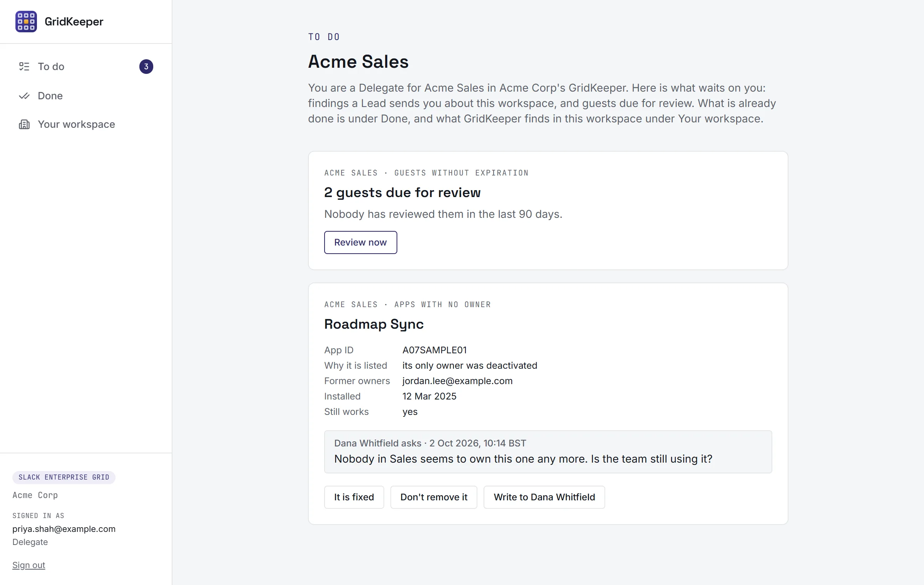Click the GridKeeper product name
Image resolution: width=924 pixels, height=585 pixels.
click(x=74, y=22)
